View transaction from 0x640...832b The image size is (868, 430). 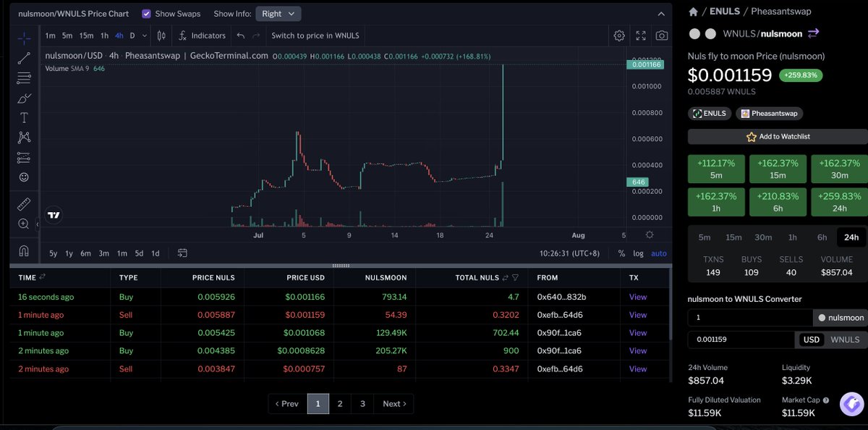click(x=638, y=297)
